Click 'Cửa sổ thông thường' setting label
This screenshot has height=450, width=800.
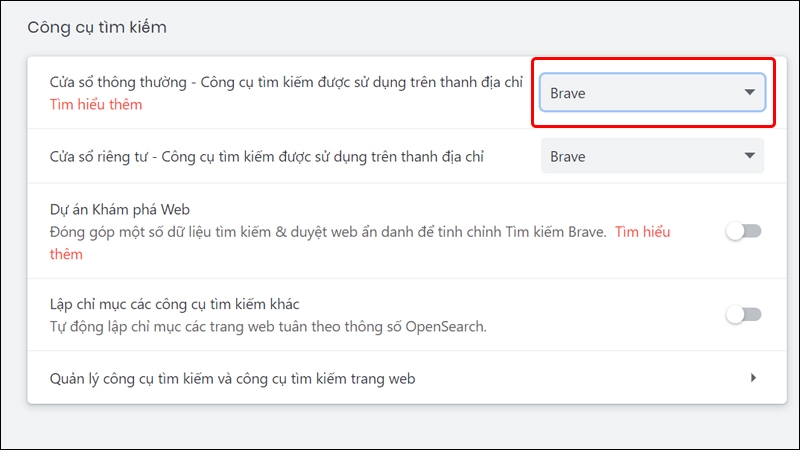[x=286, y=82]
